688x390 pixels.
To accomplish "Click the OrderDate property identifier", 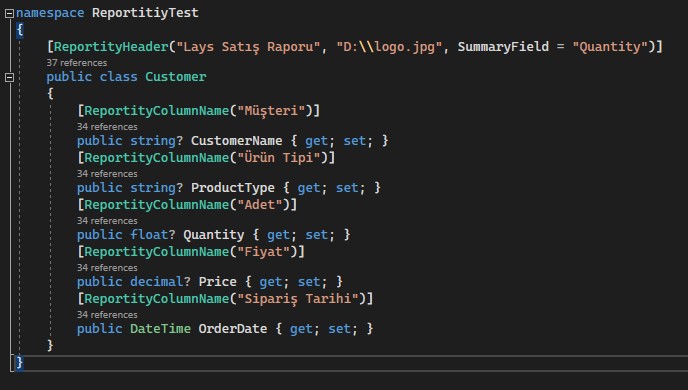I will 233,329.
